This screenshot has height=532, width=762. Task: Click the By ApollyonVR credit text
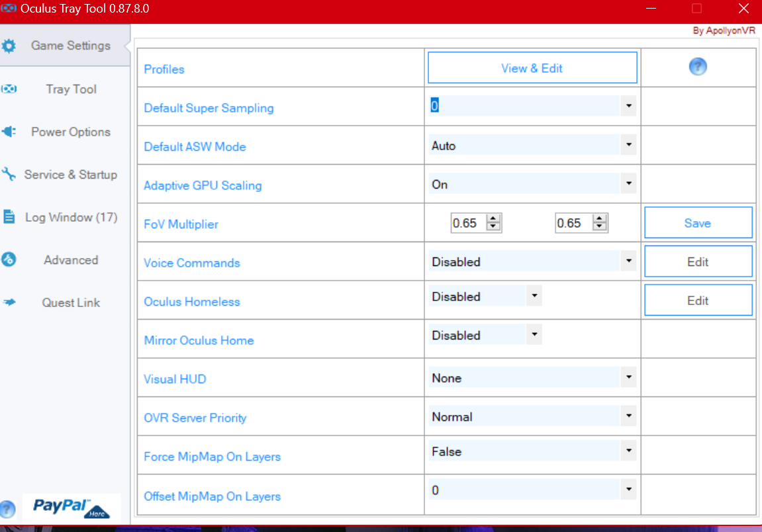[724, 30]
